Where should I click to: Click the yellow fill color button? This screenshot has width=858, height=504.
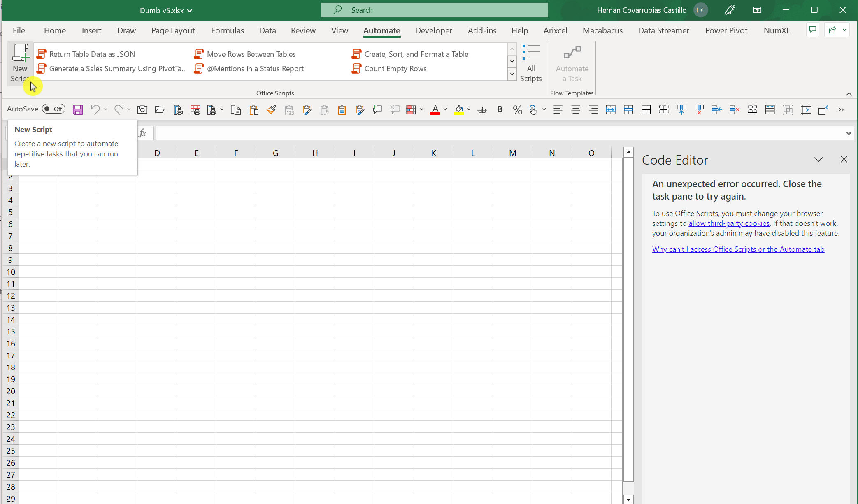tap(459, 109)
